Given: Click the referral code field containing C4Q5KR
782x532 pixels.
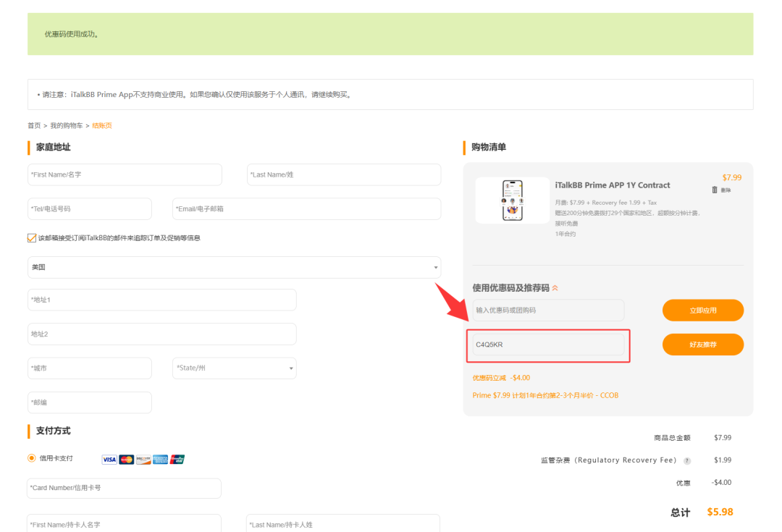Looking at the screenshot, I should pos(548,345).
